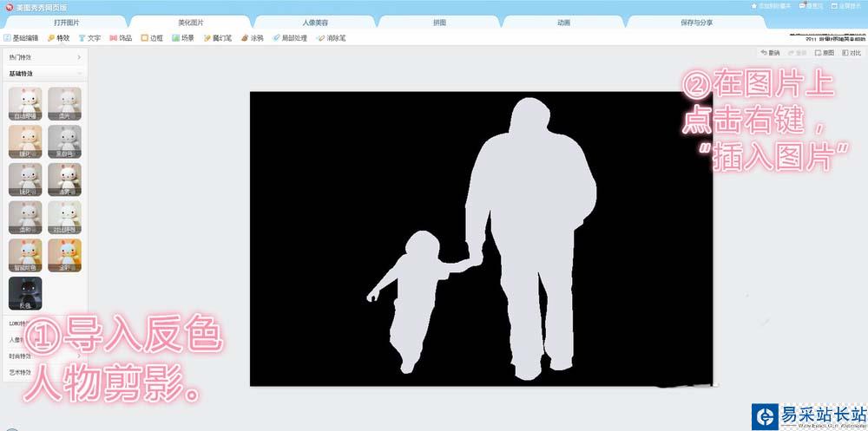868x431 pixels.
Task: Open the feedback link in header
Action: coord(811,5)
